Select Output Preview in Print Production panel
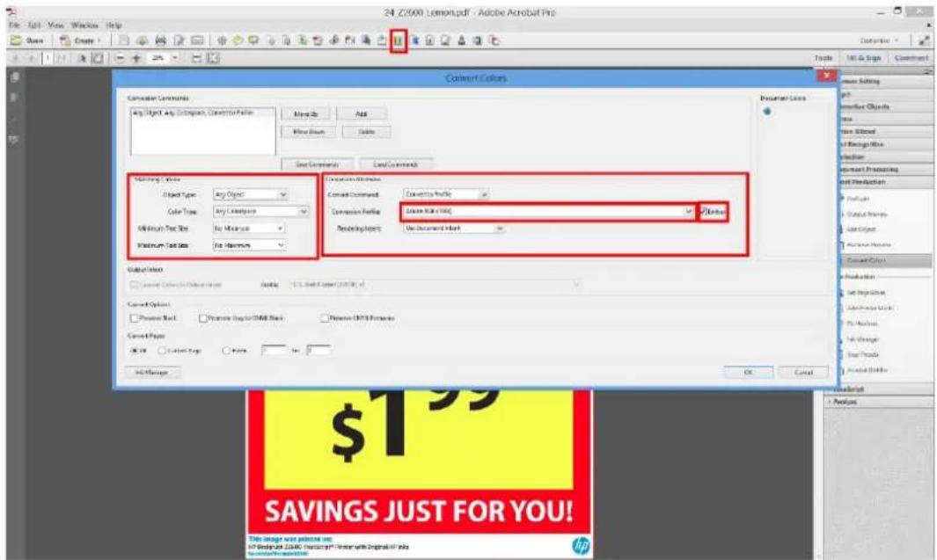 coord(866,215)
